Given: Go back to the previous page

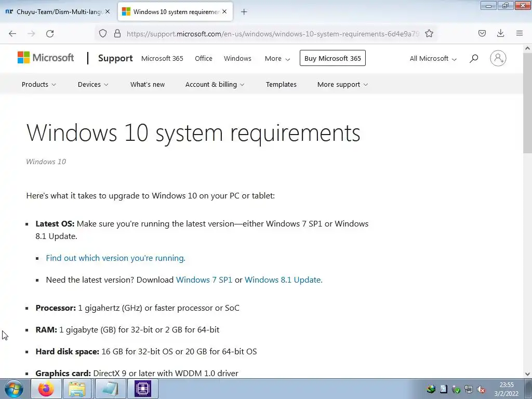Looking at the screenshot, I should (x=12, y=34).
